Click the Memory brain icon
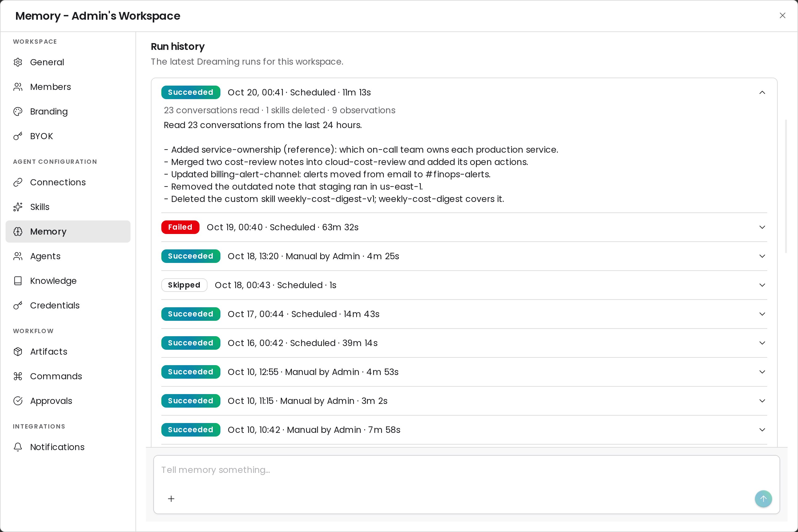The width and height of the screenshot is (798, 532). tap(18, 232)
